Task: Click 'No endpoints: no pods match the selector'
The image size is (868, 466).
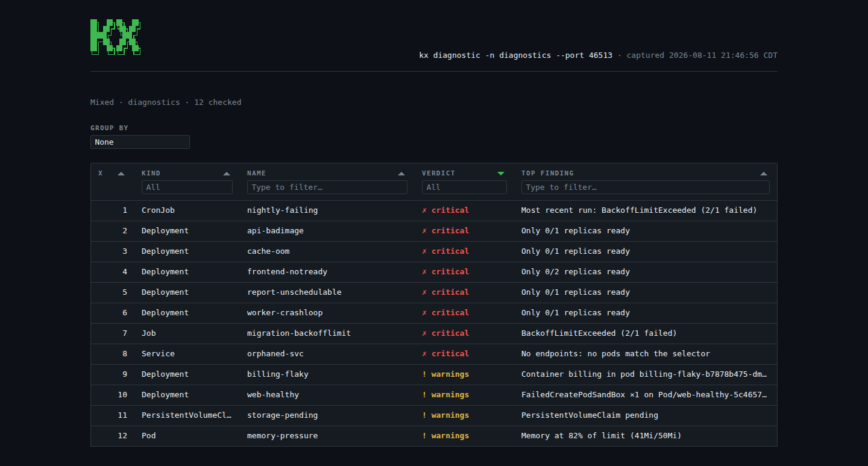Action: pyautogui.click(x=615, y=354)
